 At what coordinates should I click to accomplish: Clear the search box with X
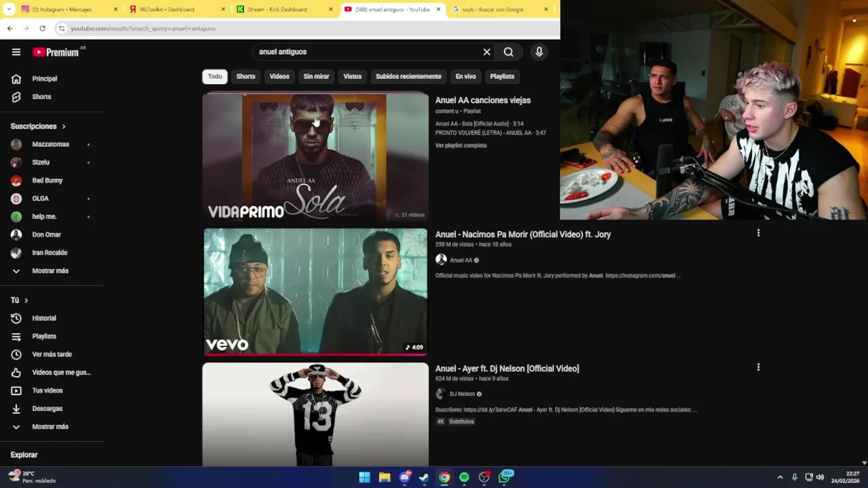[x=486, y=52]
